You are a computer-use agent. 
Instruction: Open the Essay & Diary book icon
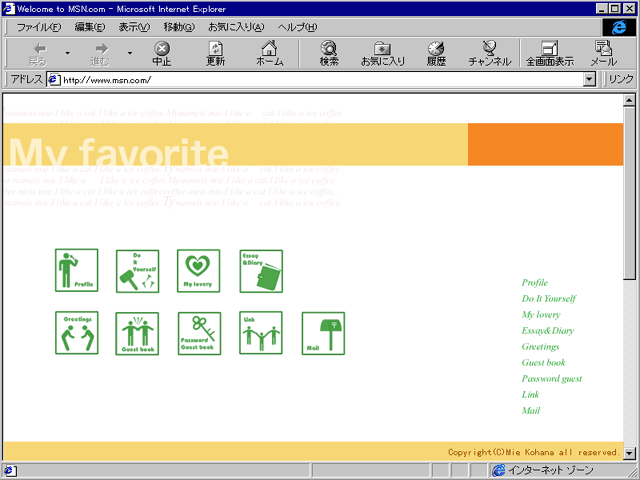click(261, 271)
